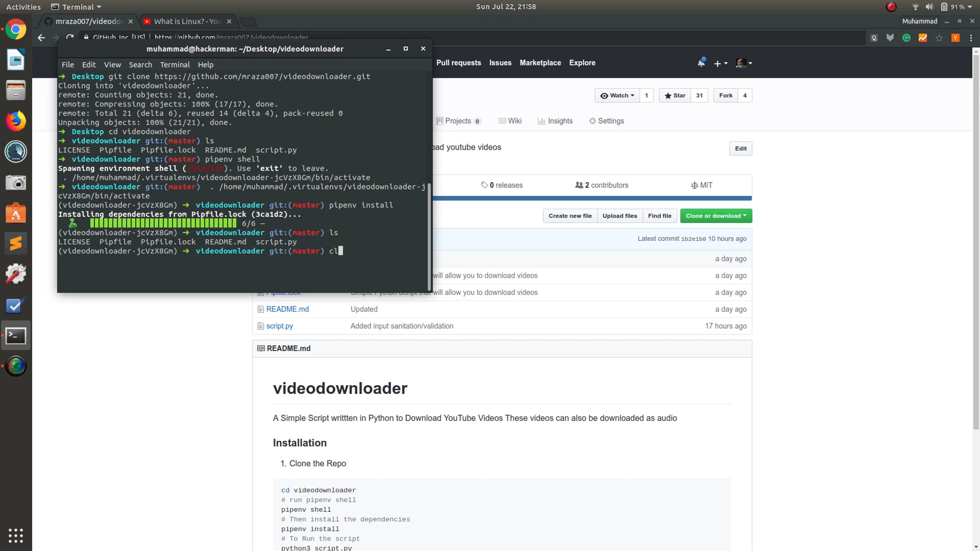Open the clock and calendar in top bar
The width and height of the screenshot is (980, 551).
coord(506,7)
